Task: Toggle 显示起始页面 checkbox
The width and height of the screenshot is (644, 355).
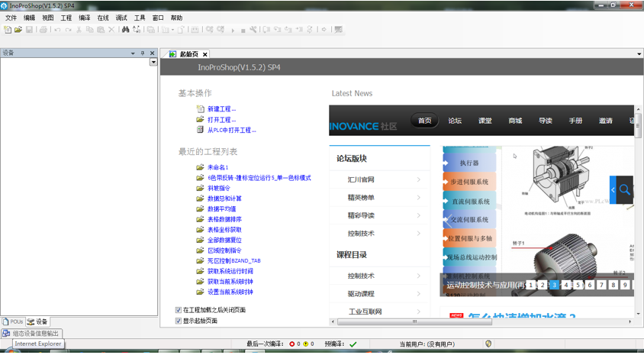Action: (x=179, y=321)
